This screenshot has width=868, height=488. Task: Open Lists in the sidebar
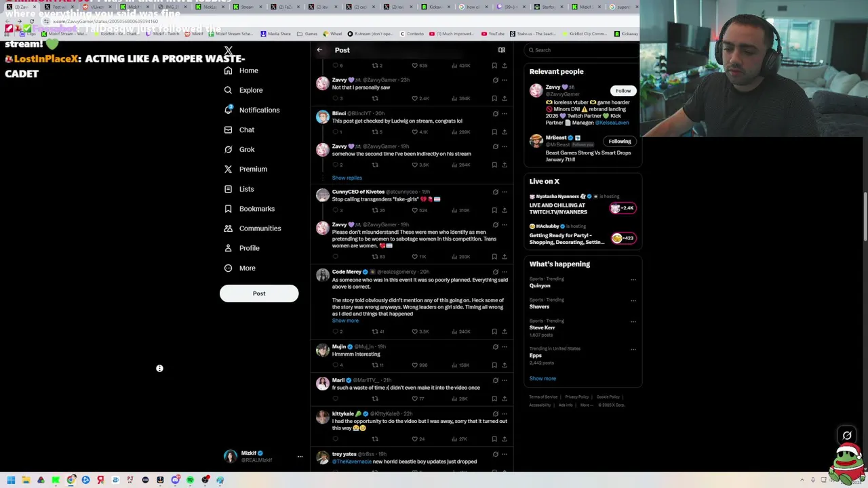tap(239, 189)
